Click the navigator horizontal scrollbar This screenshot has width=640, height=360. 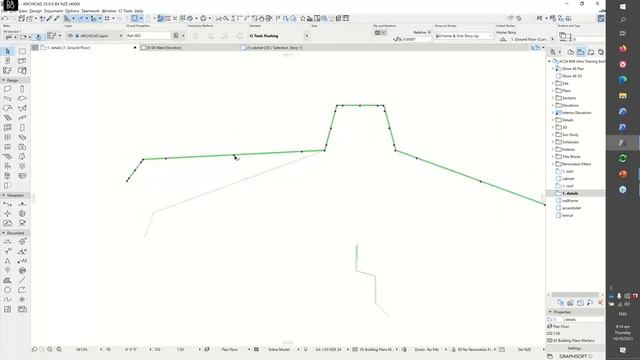[x=575, y=294]
